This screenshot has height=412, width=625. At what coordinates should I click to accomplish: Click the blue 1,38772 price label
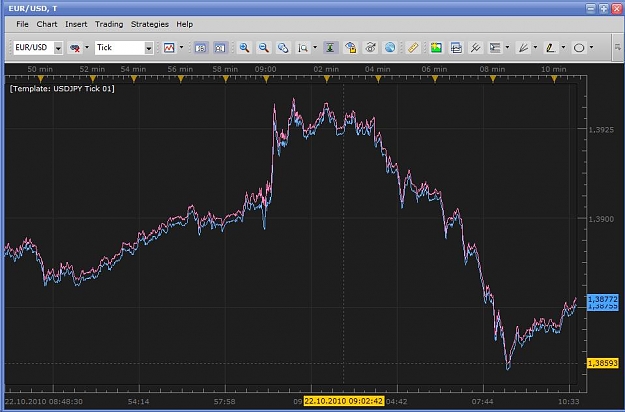click(x=603, y=299)
